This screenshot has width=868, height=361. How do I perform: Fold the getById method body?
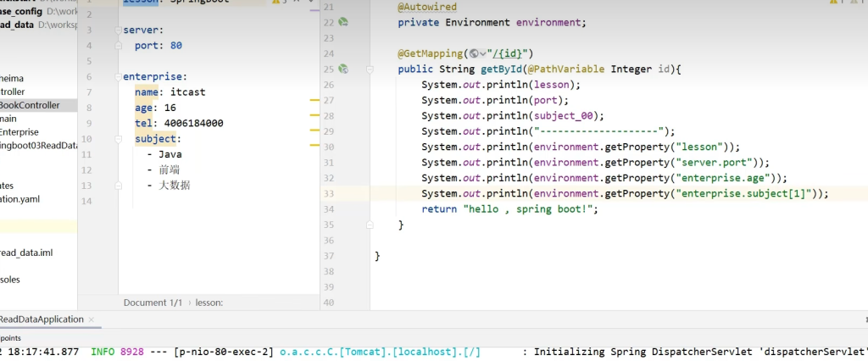(370, 69)
